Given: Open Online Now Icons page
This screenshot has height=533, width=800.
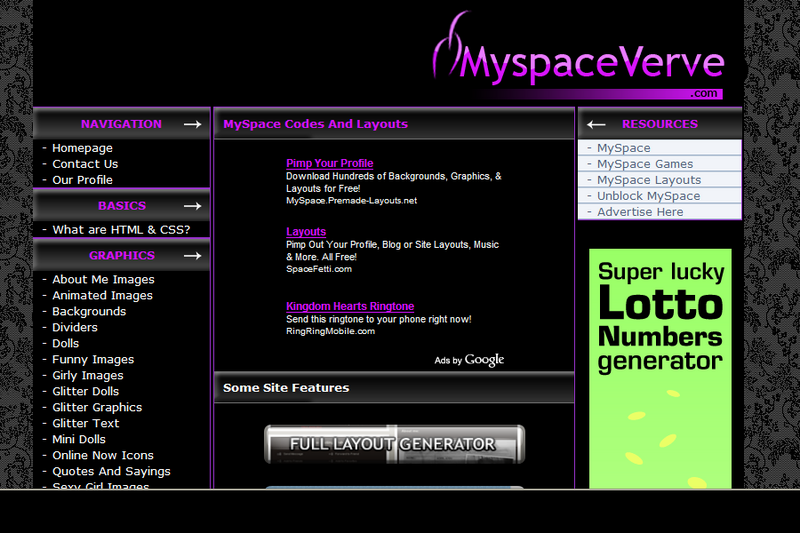Looking at the screenshot, I should click(x=103, y=455).
